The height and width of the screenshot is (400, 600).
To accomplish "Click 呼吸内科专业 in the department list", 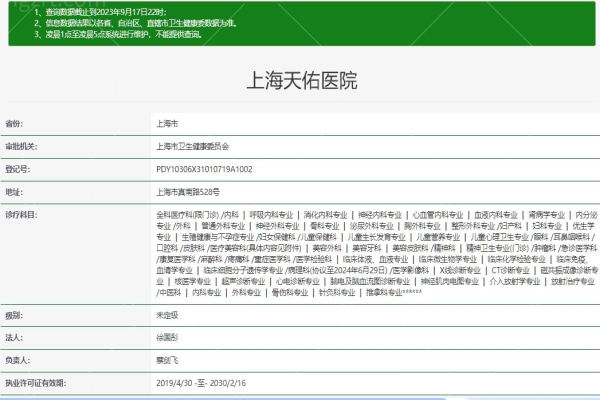I will click(271, 215).
